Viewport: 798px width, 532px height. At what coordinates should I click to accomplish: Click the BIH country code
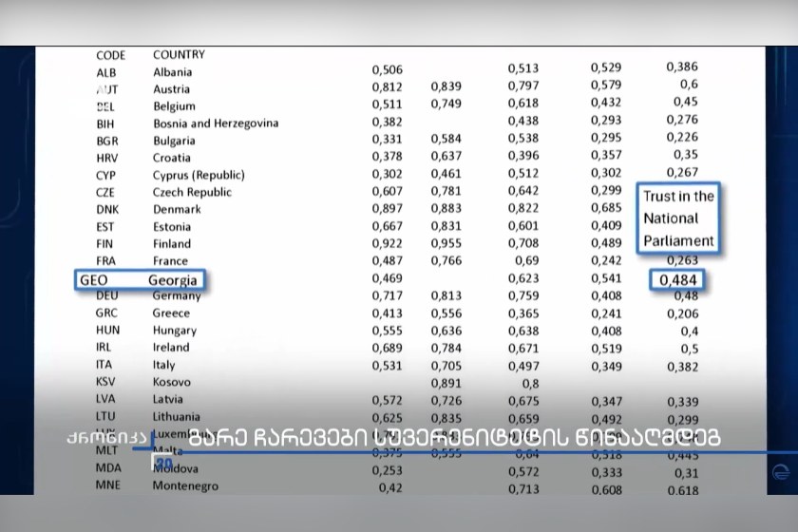click(x=105, y=124)
